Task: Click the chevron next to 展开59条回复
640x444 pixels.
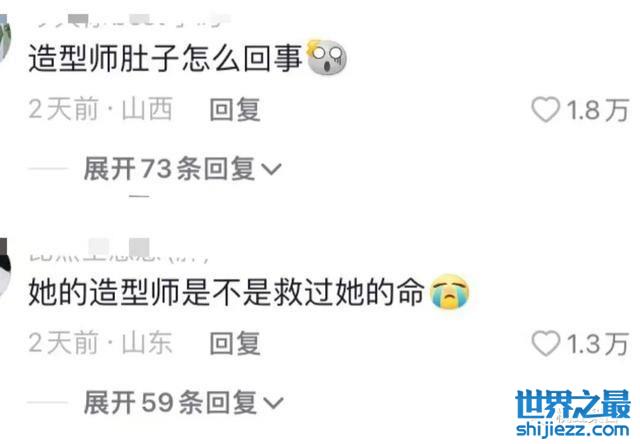Action: point(273,403)
